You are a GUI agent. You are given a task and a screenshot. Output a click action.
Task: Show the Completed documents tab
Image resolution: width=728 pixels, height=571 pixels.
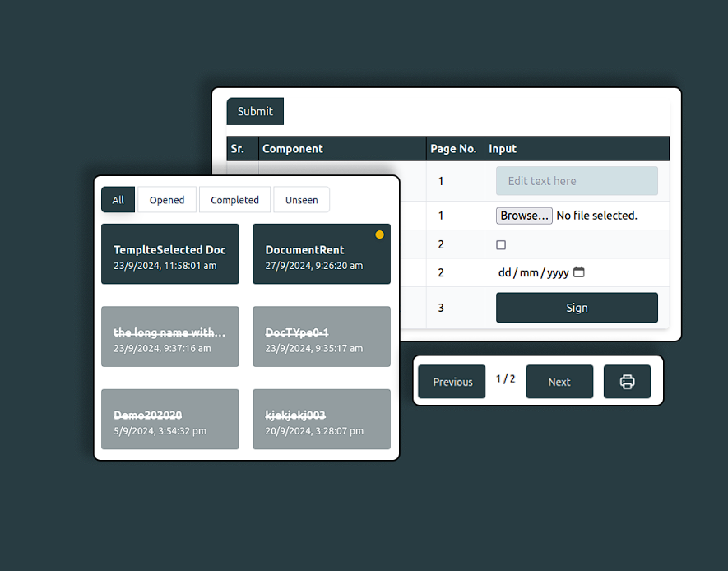[x=234, y=200]
